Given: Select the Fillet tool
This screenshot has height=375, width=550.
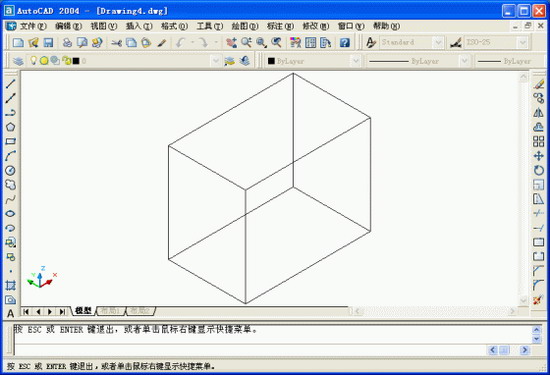Looking at the screenshot, I should pyautogui.click(x=538, y=285).
